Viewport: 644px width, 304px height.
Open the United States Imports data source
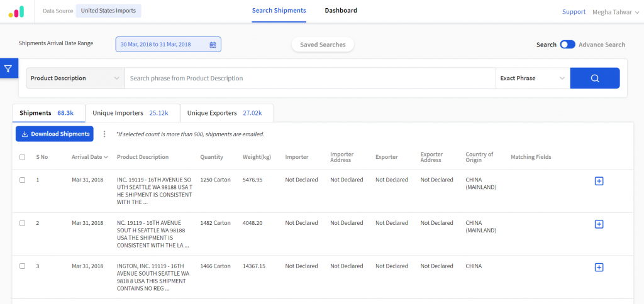coord(108,11)
